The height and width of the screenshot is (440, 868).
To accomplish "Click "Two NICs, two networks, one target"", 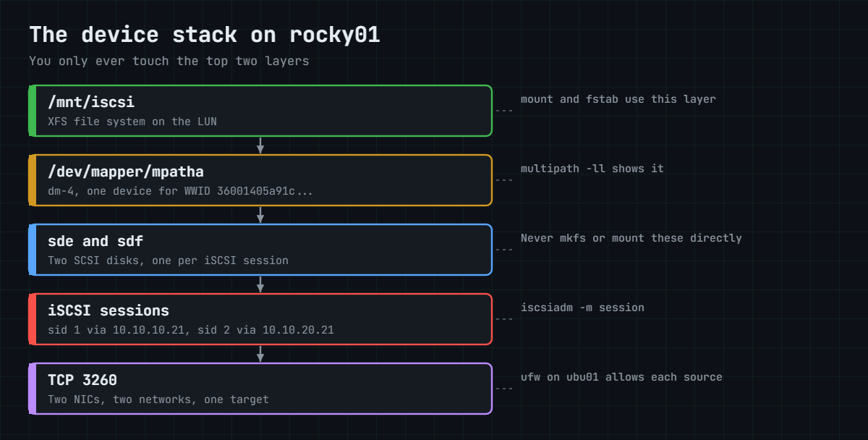I will pos(158,399).
